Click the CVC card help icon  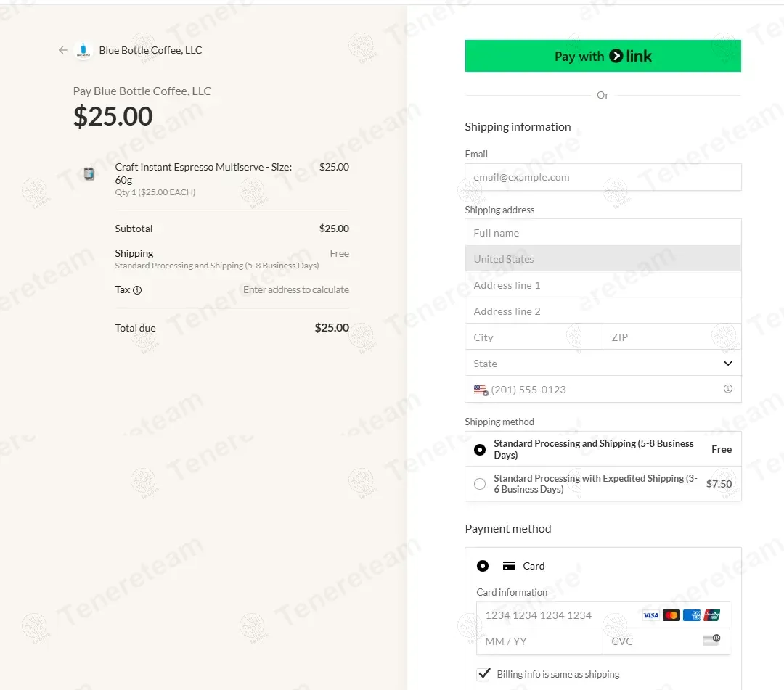point(711,640)
